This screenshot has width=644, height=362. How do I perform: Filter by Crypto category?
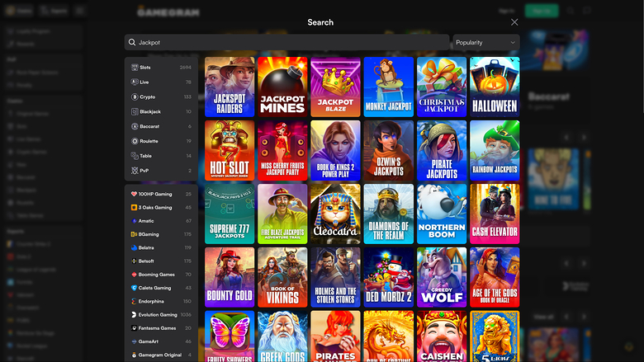coord(161,96)
